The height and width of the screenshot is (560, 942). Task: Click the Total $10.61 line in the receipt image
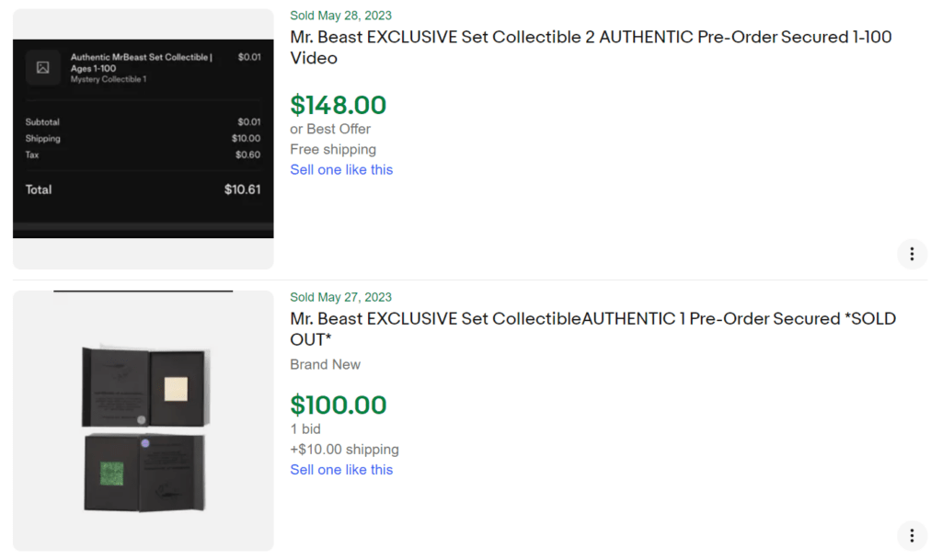pyautogui.click(x=143, y=189)
